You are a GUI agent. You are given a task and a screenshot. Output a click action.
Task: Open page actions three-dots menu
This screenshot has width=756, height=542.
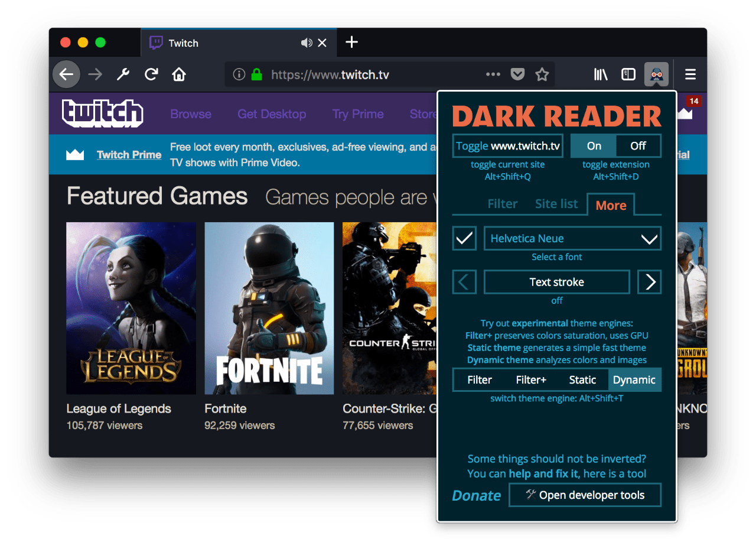pos(493,74)
